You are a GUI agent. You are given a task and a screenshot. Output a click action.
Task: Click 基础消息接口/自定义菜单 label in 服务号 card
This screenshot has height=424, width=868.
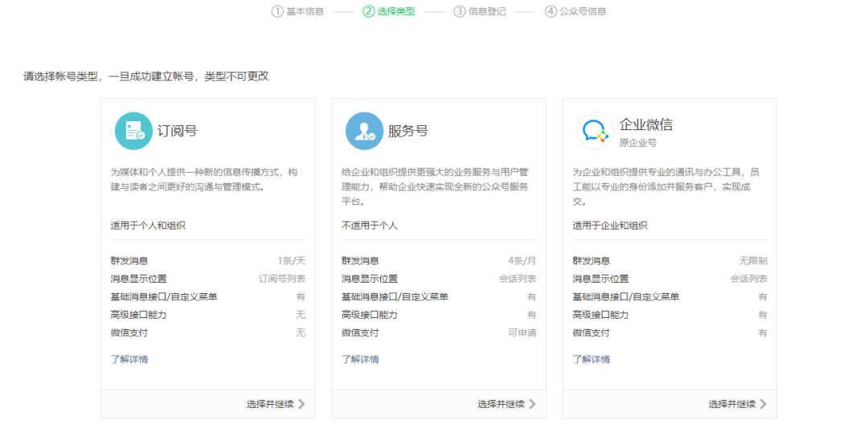pos(395,297)
